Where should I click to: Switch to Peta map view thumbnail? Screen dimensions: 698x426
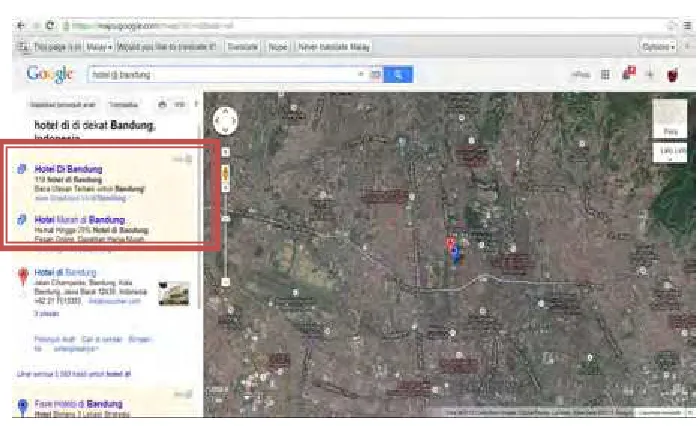pos(670,118)
